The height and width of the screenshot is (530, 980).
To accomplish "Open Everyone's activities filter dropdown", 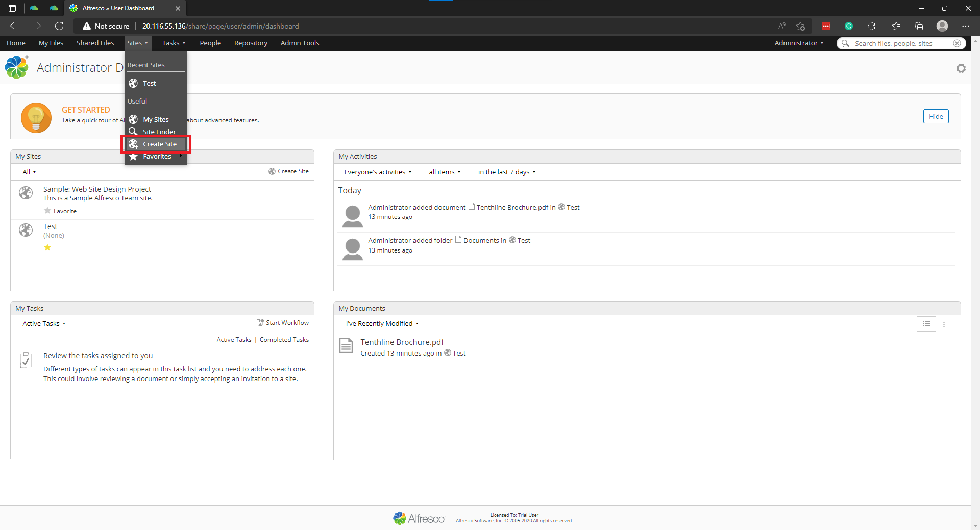I will (378, 172).
